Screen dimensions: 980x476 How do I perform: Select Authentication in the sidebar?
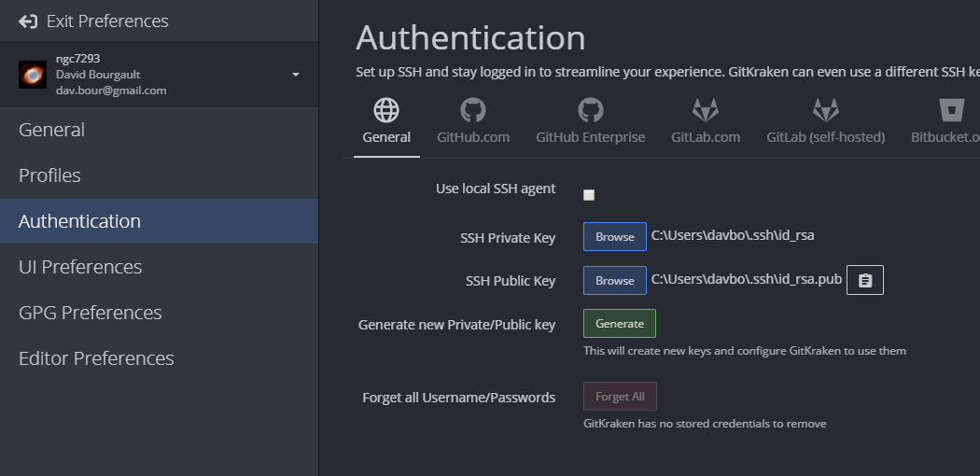click(x=159, y=221)
